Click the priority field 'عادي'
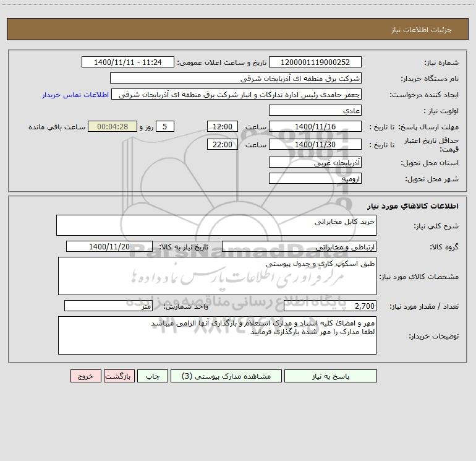476x461 pixels. (x=315, y=110)
